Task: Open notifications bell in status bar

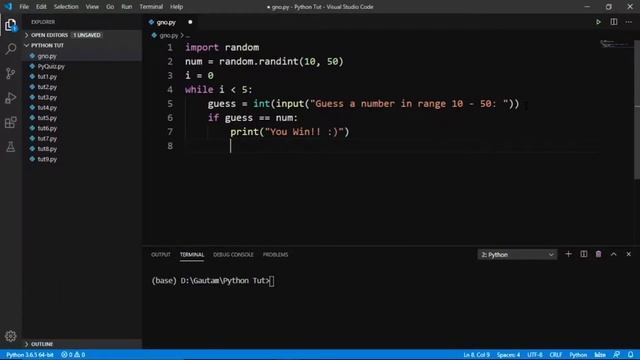Action: [631, 355]
